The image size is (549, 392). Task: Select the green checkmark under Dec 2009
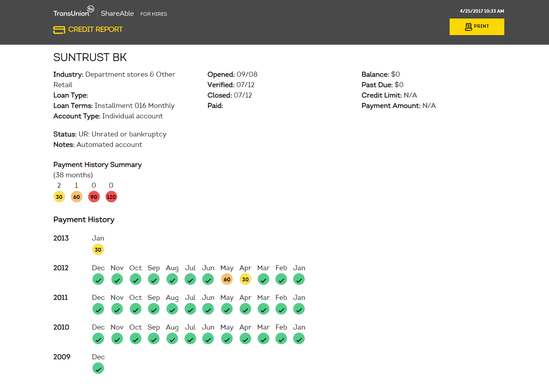(x=98, y=368)
